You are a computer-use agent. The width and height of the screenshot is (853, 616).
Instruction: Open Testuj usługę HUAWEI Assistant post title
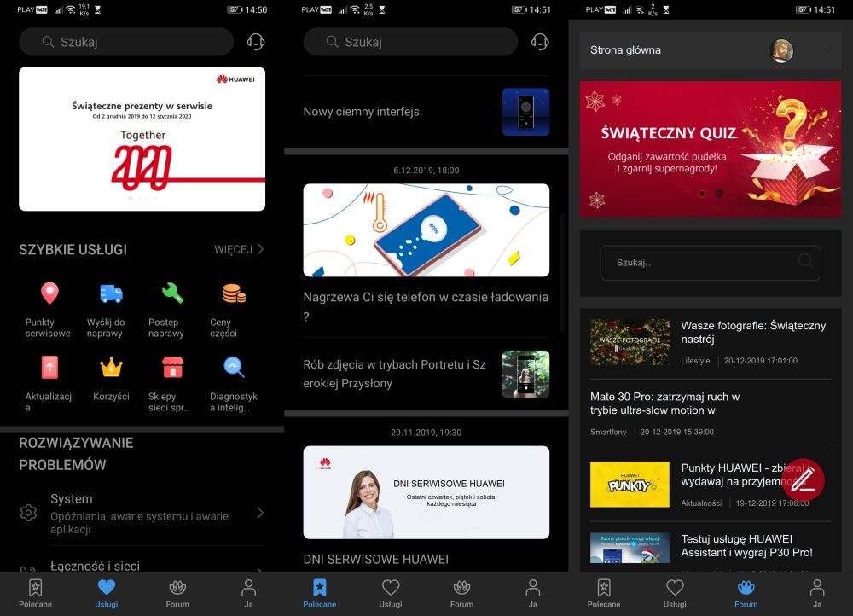pyautogui.click(x=747, y=545)
